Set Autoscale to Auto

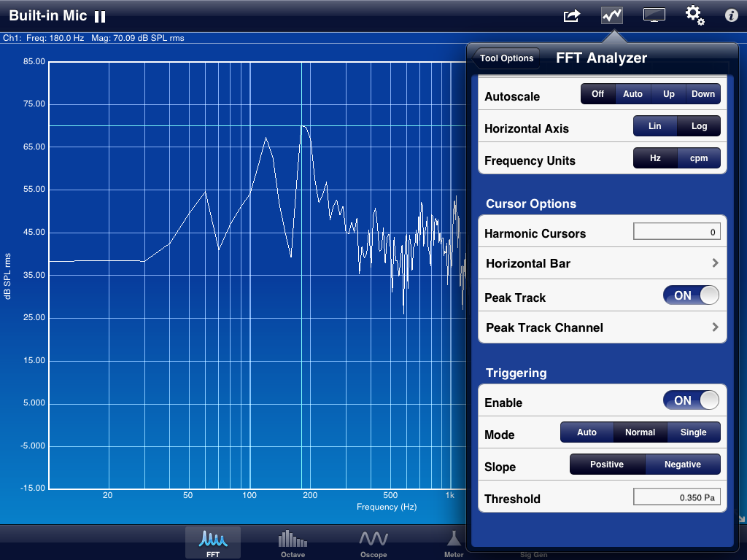pyautogui.click(x=632, y=94)
